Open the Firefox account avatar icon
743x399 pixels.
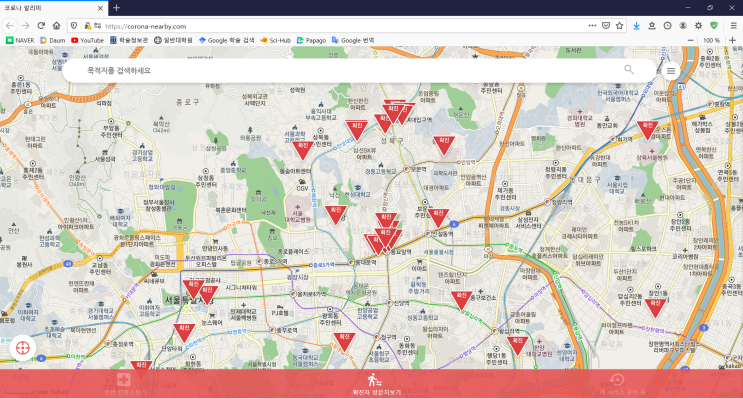tap(683, 26)
